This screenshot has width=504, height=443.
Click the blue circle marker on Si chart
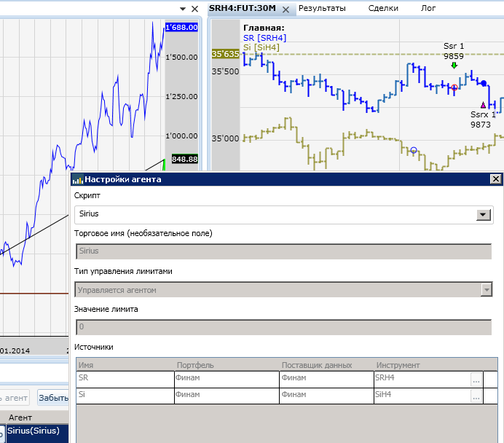414,150
